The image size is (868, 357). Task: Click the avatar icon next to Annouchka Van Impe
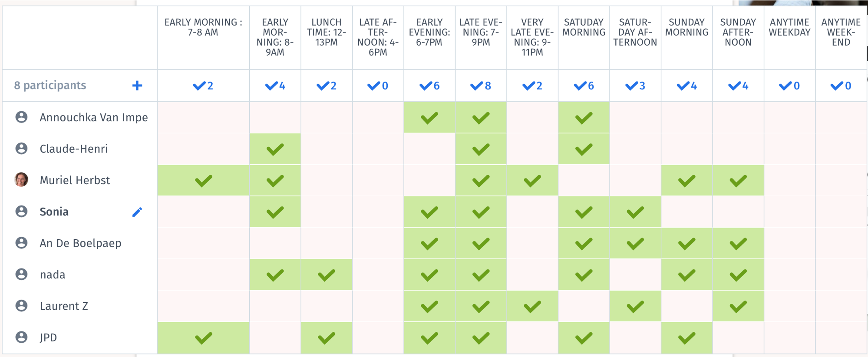pos(21,117)
